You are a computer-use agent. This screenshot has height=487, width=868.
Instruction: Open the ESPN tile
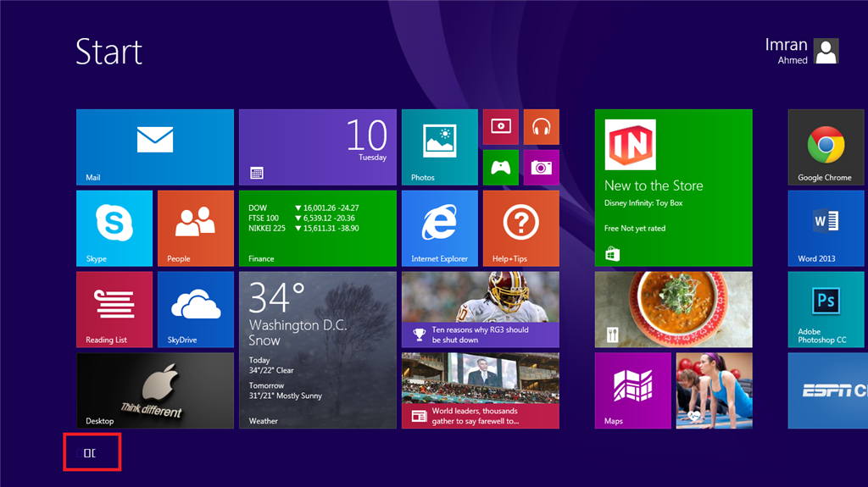click(x=828, y=390)
